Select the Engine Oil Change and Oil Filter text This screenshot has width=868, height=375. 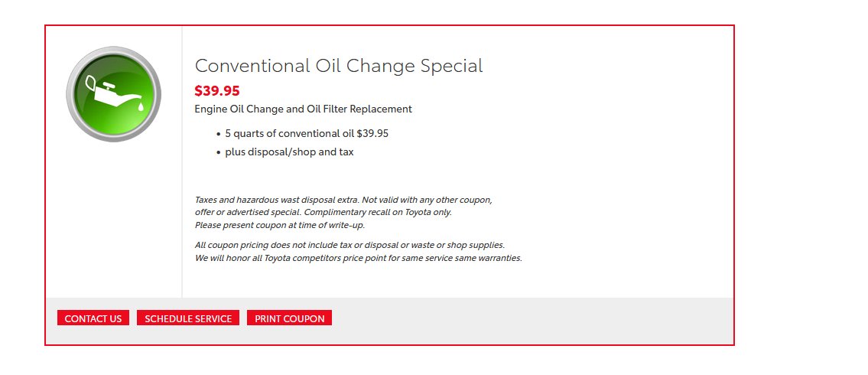[x=304, y=109]
